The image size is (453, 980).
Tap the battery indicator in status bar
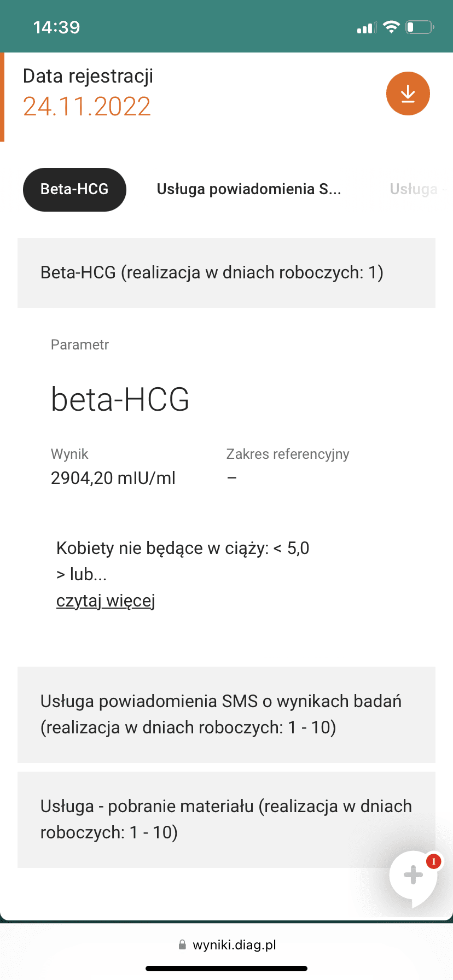pyautogui.click(x=419, y=27)
